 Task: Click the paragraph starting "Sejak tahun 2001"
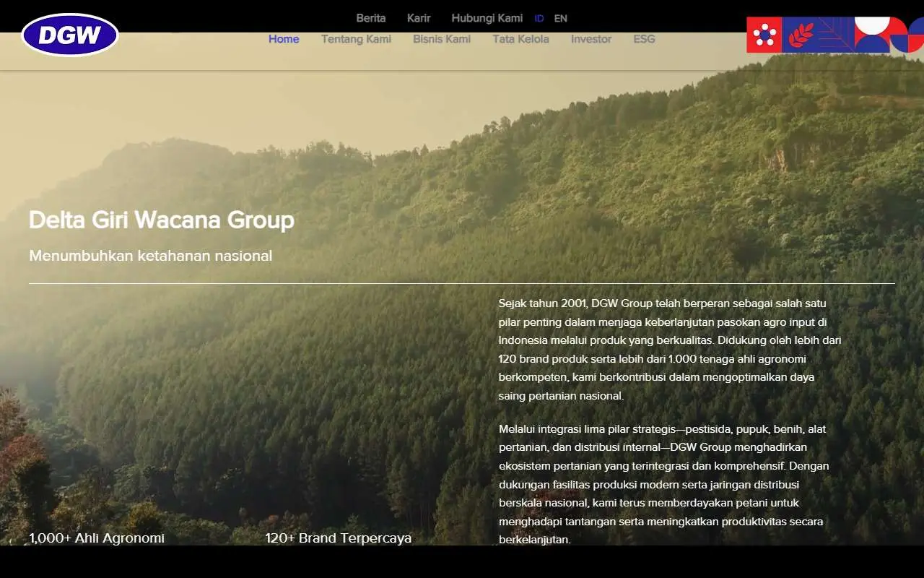click(x=670, y=350)
